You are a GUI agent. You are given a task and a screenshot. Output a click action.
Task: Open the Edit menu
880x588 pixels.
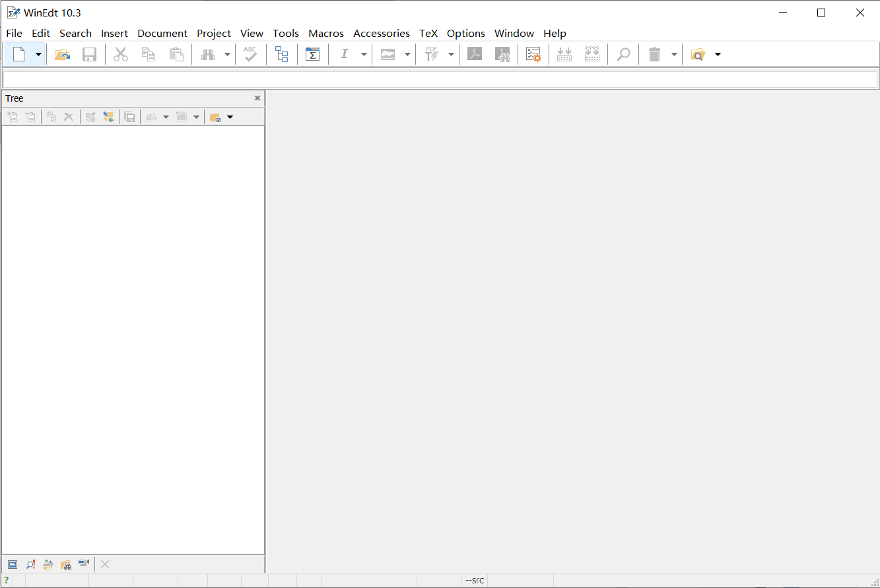[x=41, y=33]
